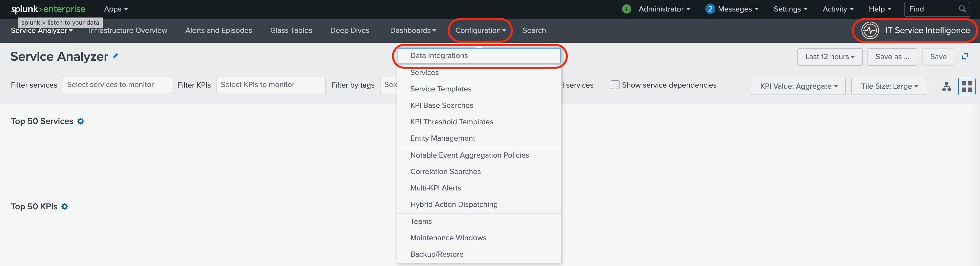Open the Service Analyzer nav dropdown

pyautogui.click(x=41, y=30)
